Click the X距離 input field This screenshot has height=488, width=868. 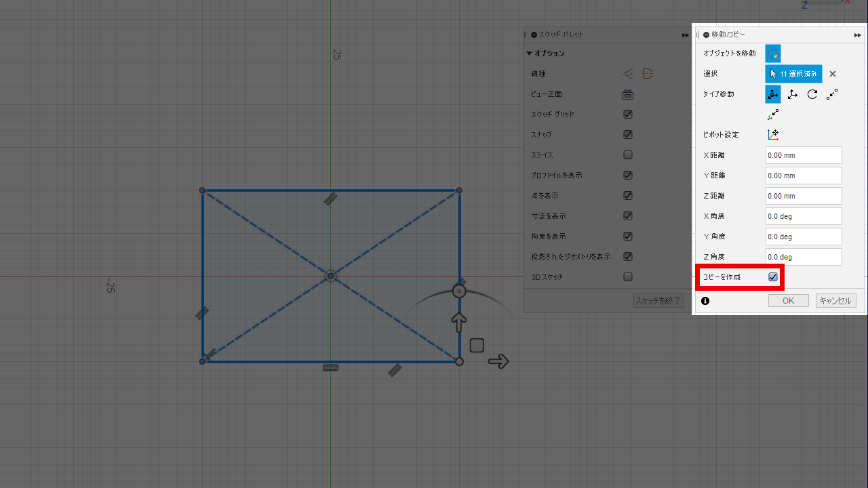[804, 155]
